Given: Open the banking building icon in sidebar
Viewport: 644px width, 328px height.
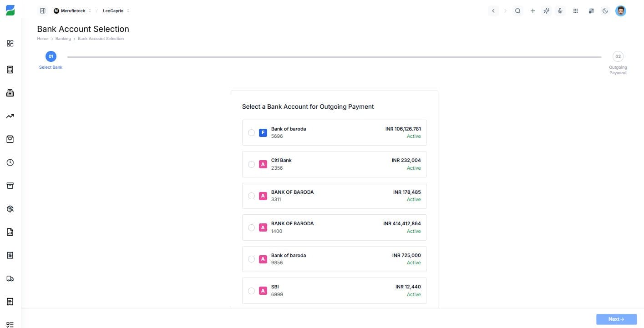Looking at the screenshot, I should click(x=10, y=92).
